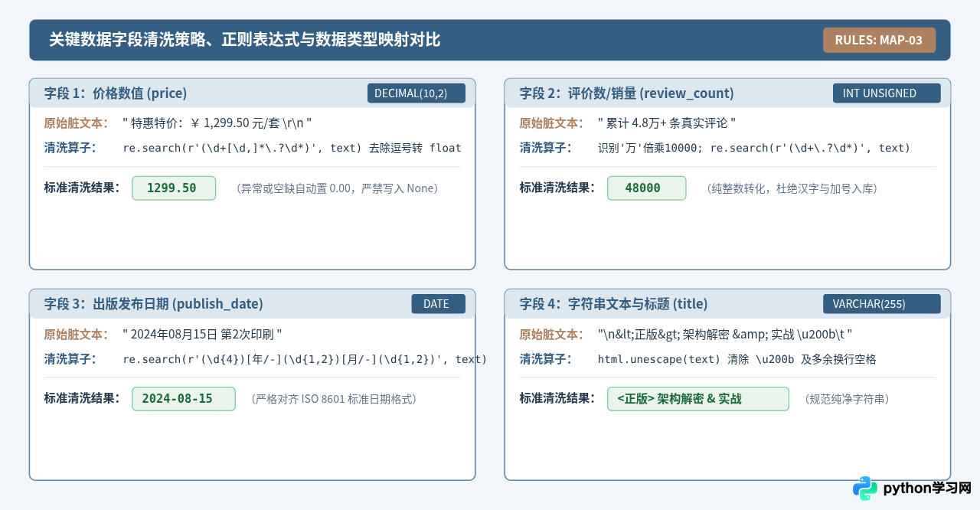Click note 严格对齐 ISO 8601 标准日期格式

coord(334,399)
